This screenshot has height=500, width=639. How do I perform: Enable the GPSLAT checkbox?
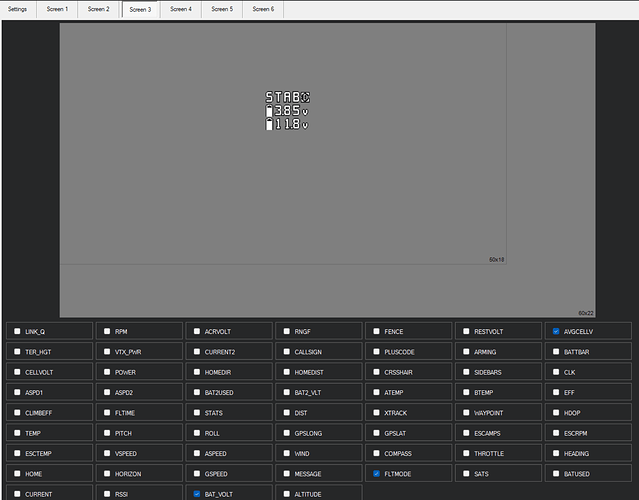click(x=376, y=433)
